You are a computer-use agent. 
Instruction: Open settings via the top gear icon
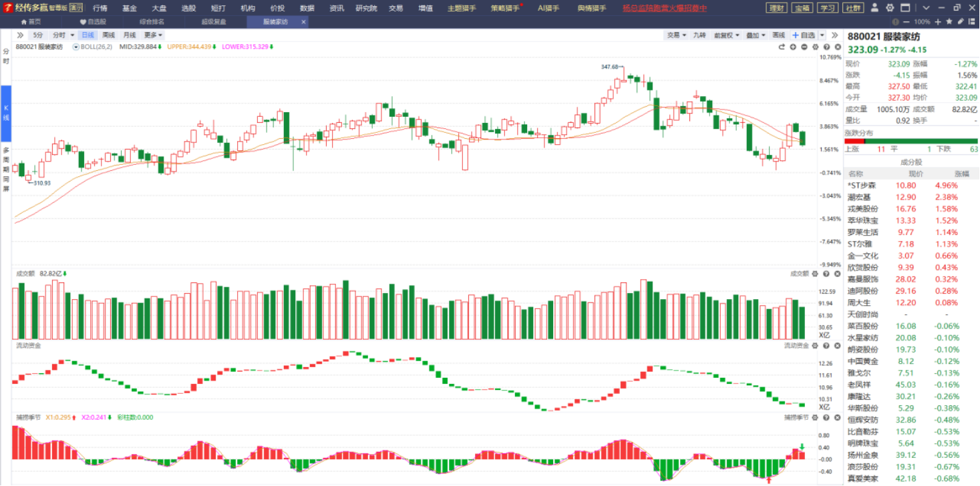pyautogui.click(x=889, y=8)
